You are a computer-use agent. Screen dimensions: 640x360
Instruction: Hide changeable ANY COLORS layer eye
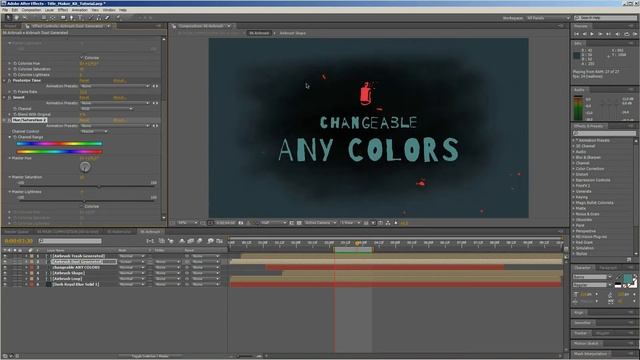click(5, 267)
